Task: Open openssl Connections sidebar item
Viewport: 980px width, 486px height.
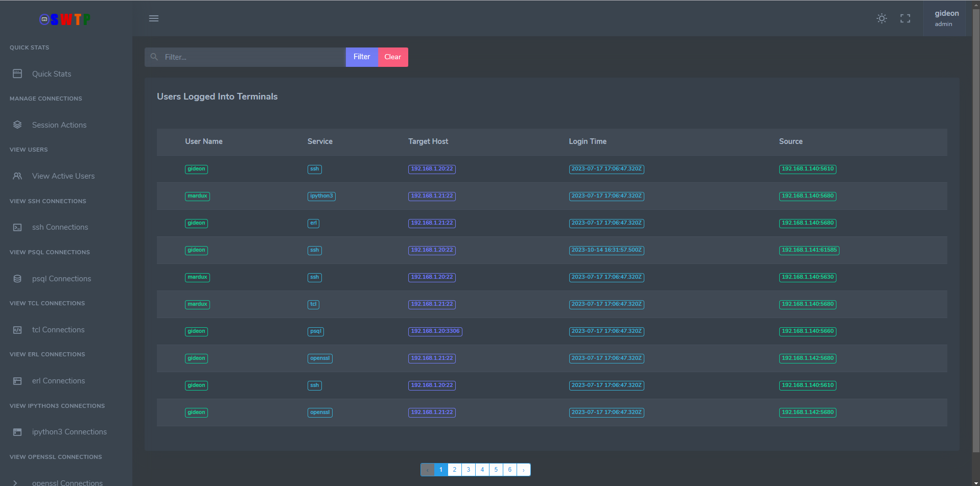Action: pos(67,482)
